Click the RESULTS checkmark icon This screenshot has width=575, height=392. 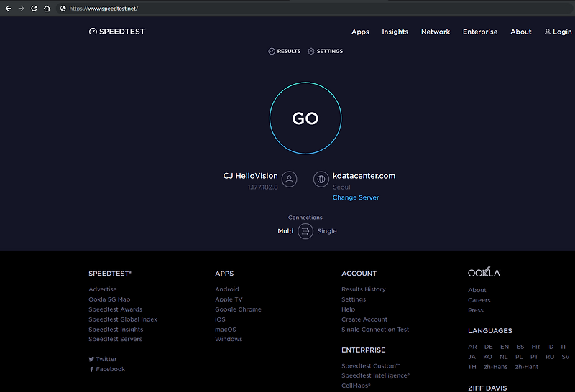point(272,51)
